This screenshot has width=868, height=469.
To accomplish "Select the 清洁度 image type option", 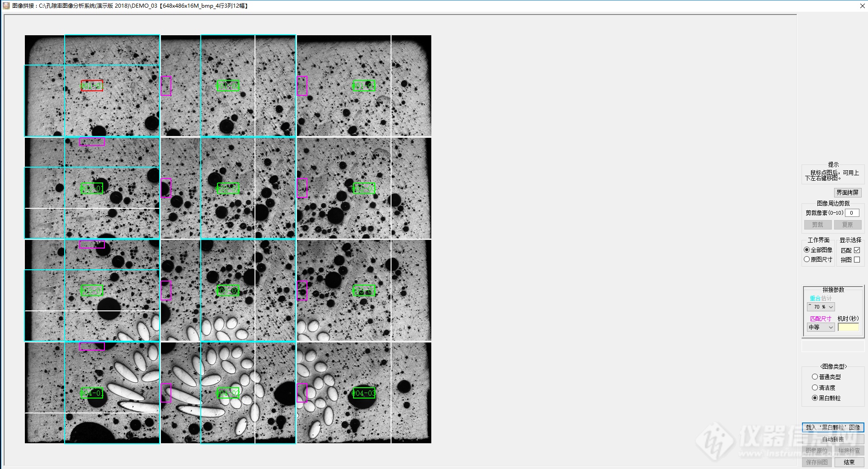I will pos(815,388).
